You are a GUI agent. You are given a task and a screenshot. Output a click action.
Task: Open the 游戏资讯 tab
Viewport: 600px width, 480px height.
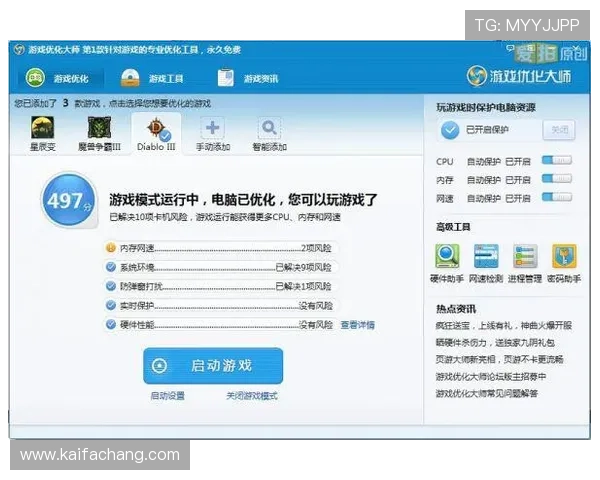coord(248,78)
